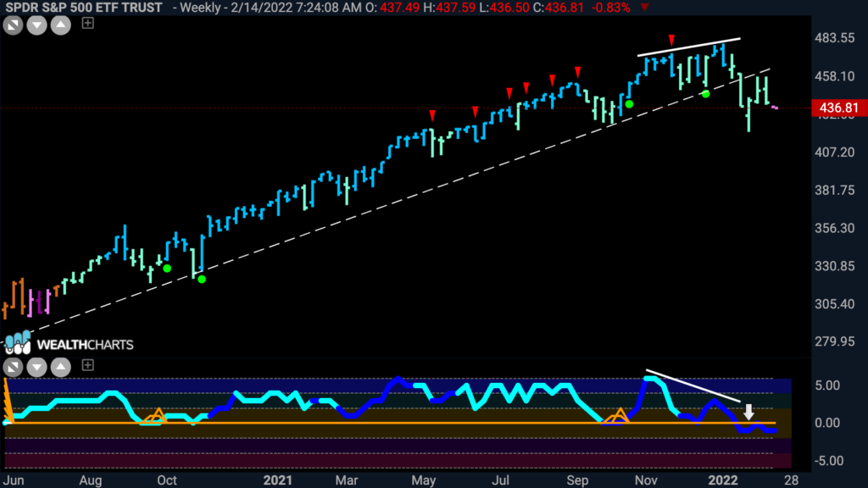Add to oscillator panel using plus box icon

(x=87, y=365)
